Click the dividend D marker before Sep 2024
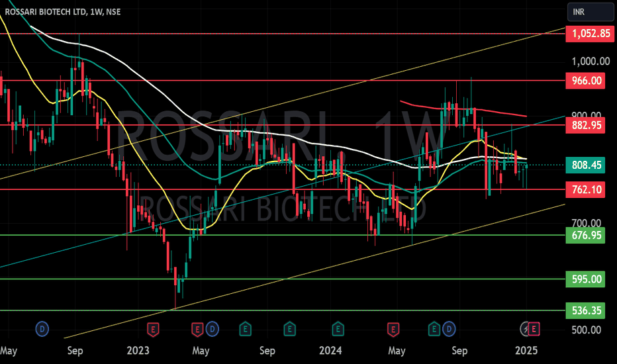Screen dimensions: 617x364 [449, 328]
